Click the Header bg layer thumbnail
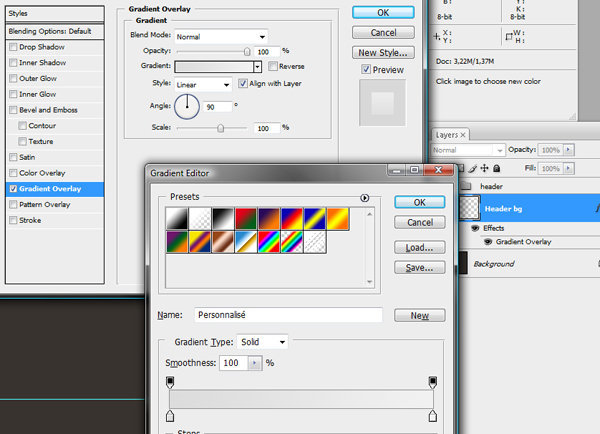The width and height of the screenshot is (600, 434). (469, 208)
